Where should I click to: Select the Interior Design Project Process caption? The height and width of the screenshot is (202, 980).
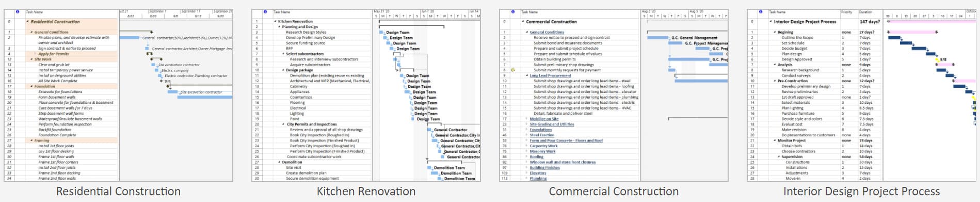(861, 192)
